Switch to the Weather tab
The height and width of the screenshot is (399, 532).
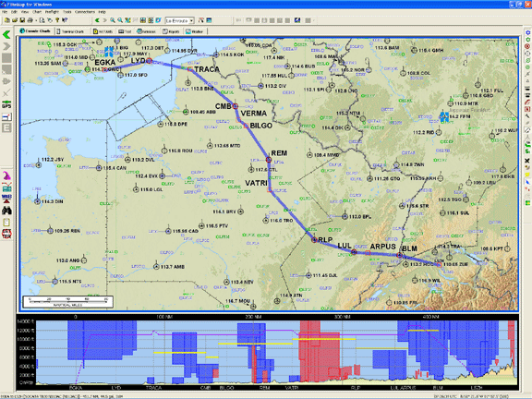click(195, 31)
